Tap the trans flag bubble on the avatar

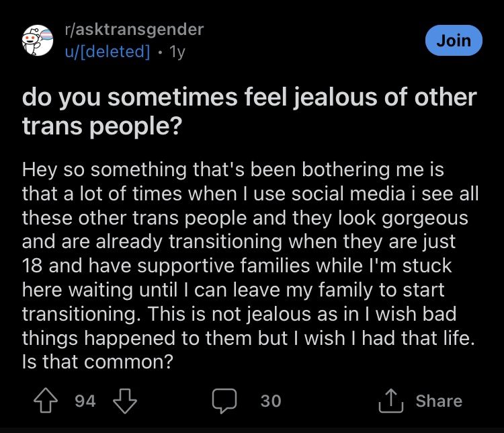click(47, 34)
